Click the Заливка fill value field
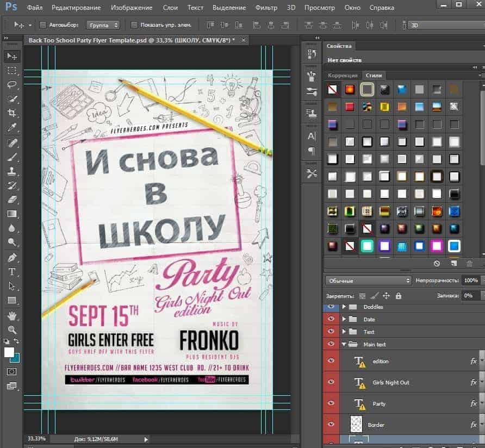The height and width of the screenshot is (448, 485). [470, 296]
